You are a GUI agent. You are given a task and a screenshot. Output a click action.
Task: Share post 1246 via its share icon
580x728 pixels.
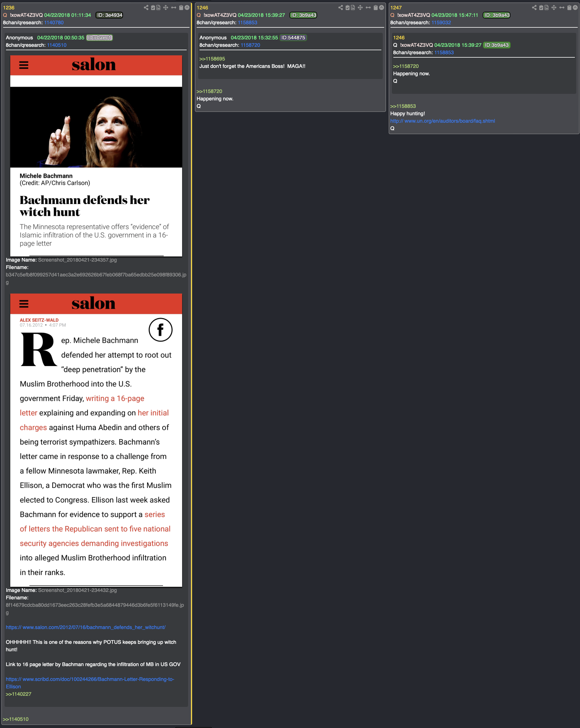[x=341, y=7]
